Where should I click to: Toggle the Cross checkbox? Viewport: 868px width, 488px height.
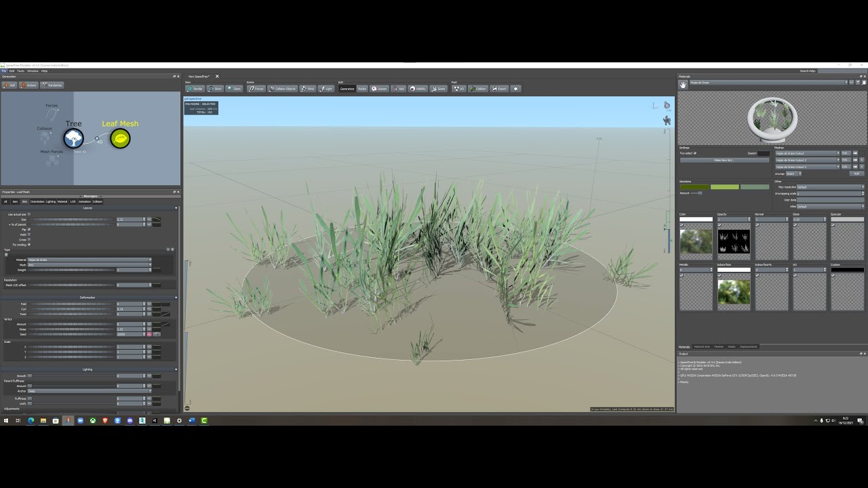29,239
